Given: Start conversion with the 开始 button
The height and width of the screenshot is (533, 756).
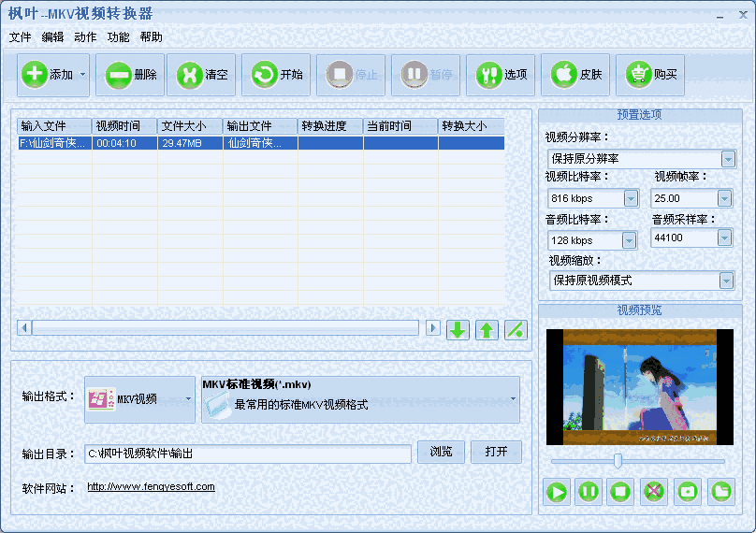Looking at the screenshot, I should pyautogui.click(x=264, y=75).
